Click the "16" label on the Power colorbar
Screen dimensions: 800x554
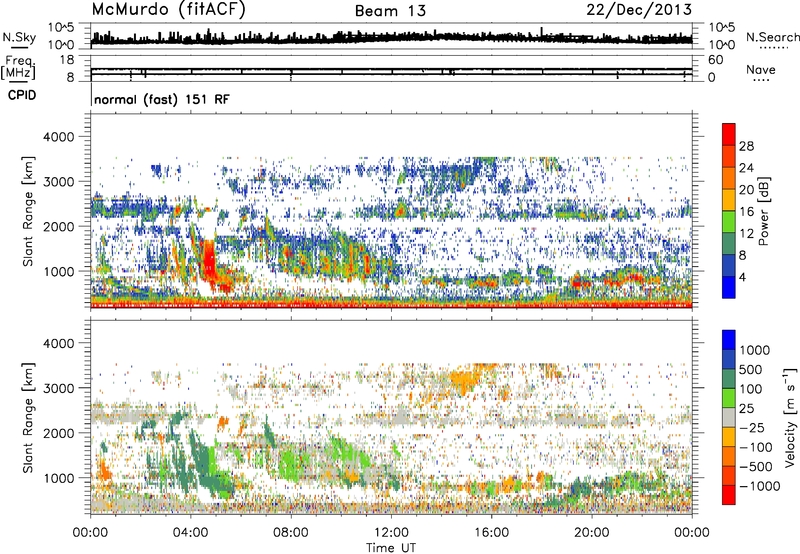pos(746,212)
